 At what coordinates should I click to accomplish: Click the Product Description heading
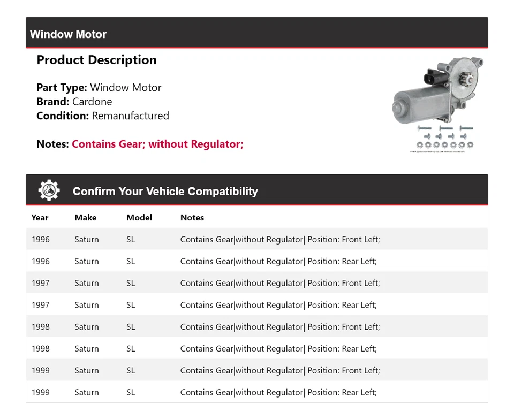pyautogui.click(x=96, y=60)
